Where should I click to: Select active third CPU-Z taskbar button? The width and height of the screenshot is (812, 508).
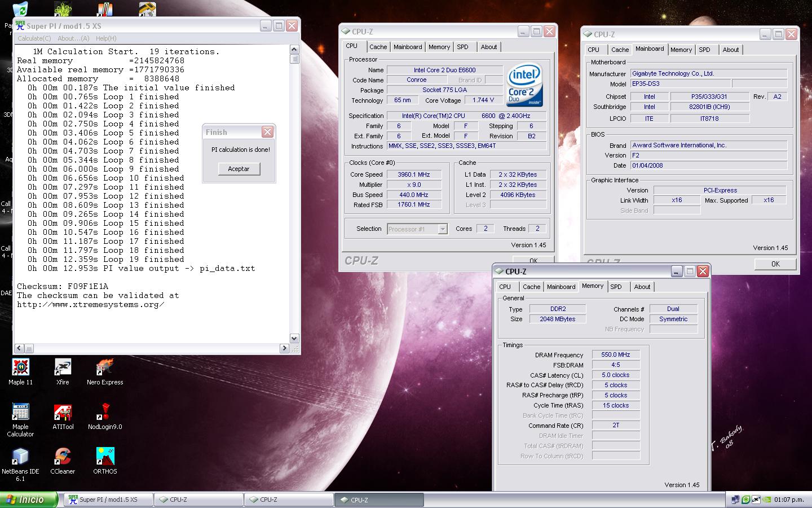(379, 500)
